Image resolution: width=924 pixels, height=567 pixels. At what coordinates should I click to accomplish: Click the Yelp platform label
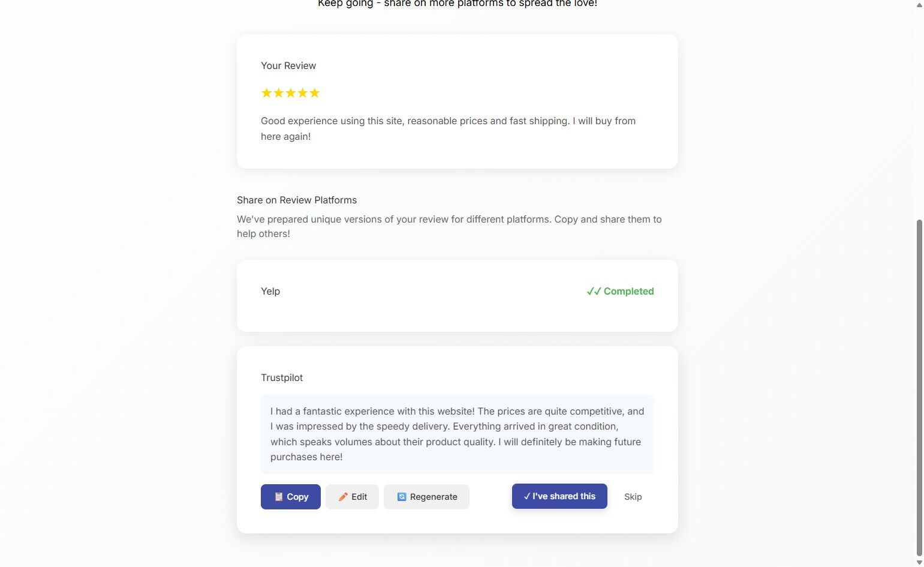[x=270, y=291]
